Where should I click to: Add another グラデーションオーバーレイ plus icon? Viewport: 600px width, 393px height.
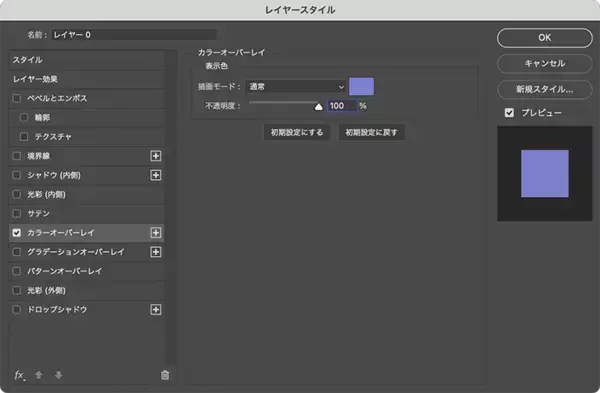156,252
